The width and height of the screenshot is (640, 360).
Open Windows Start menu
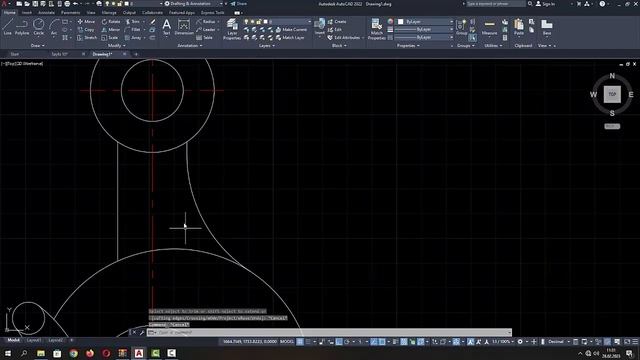point(7,353)
